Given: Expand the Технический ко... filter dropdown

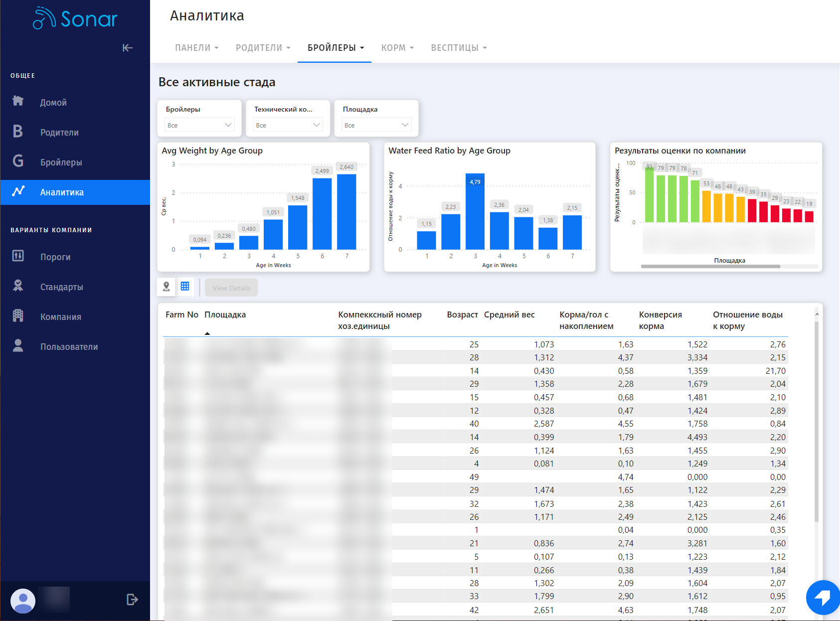Looking at the screenshot, I should pyautogui.click(x=288, y=125).
